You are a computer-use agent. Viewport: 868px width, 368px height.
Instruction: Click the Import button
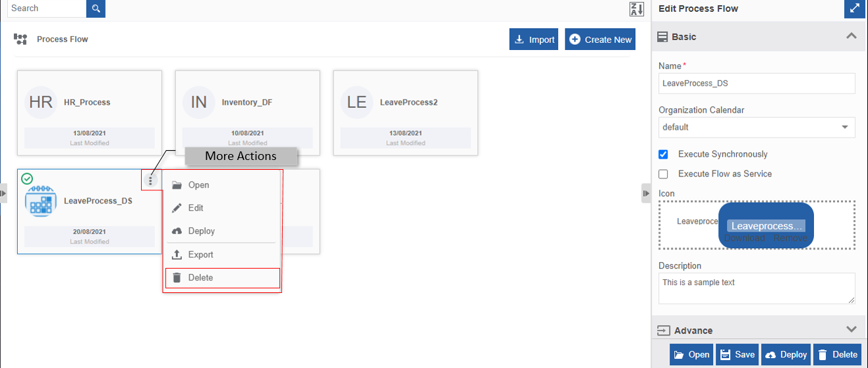click(x=534, y=39)
